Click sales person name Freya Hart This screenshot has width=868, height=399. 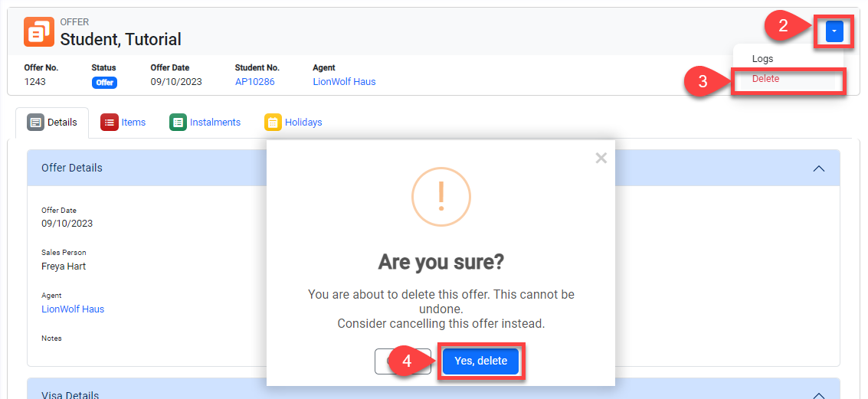pos(64,267)
